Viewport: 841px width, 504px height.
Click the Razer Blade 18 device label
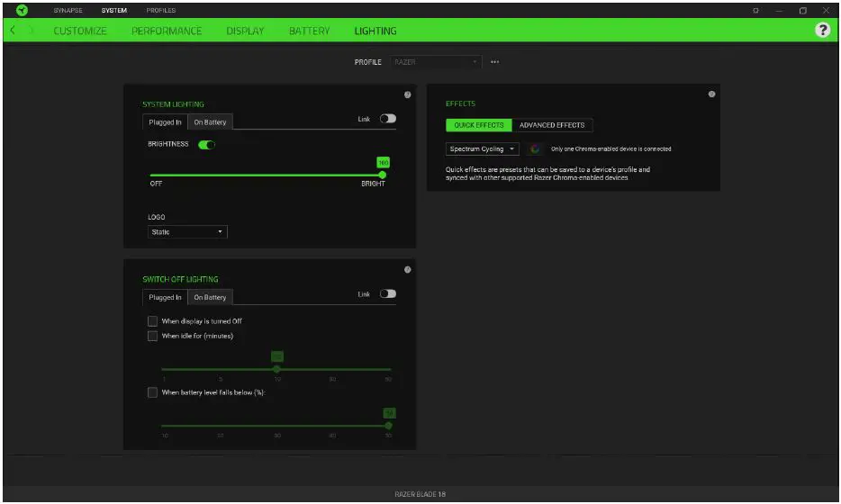[x=420, y=494]
